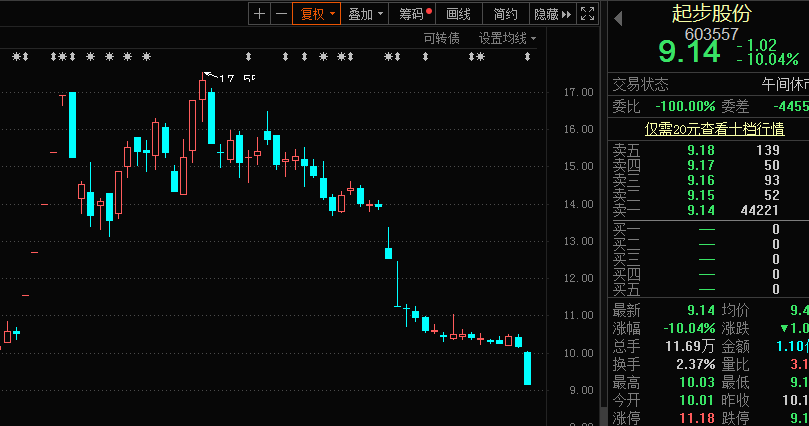Toggle fullscreen chart icon
809x426 pixels.
(x=587, y=14)
